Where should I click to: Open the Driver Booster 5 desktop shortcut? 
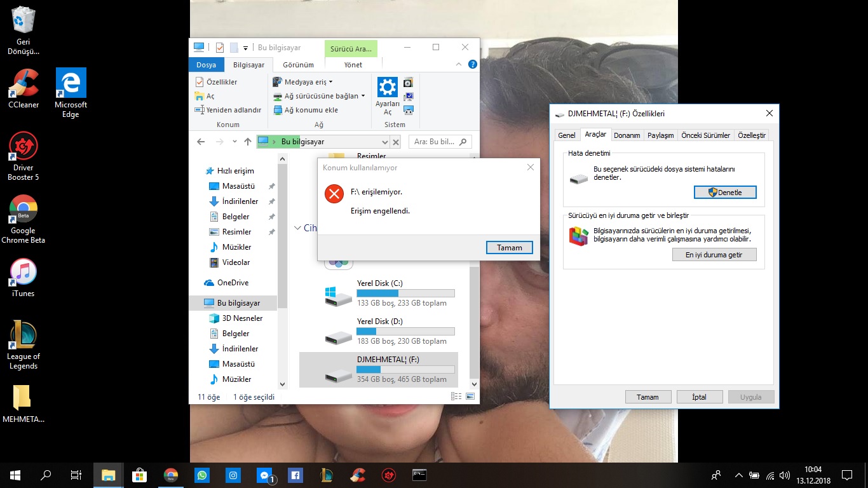[x=24, y=156]
